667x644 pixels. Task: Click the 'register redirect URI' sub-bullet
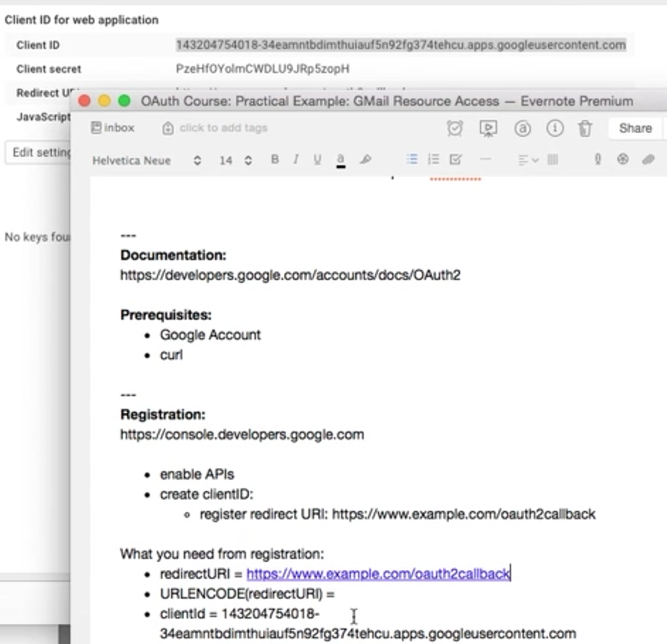tap(397, 514)
